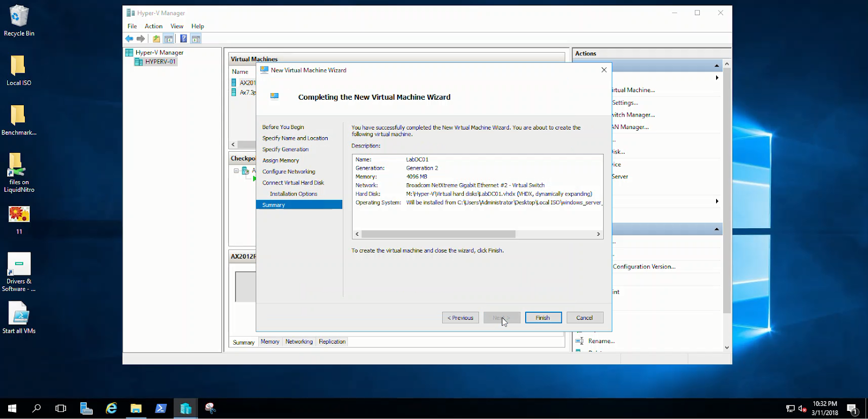Click the Generation 2 value in the summary
The height and width of the screenshot is (419, 868).
click(422, 168)
